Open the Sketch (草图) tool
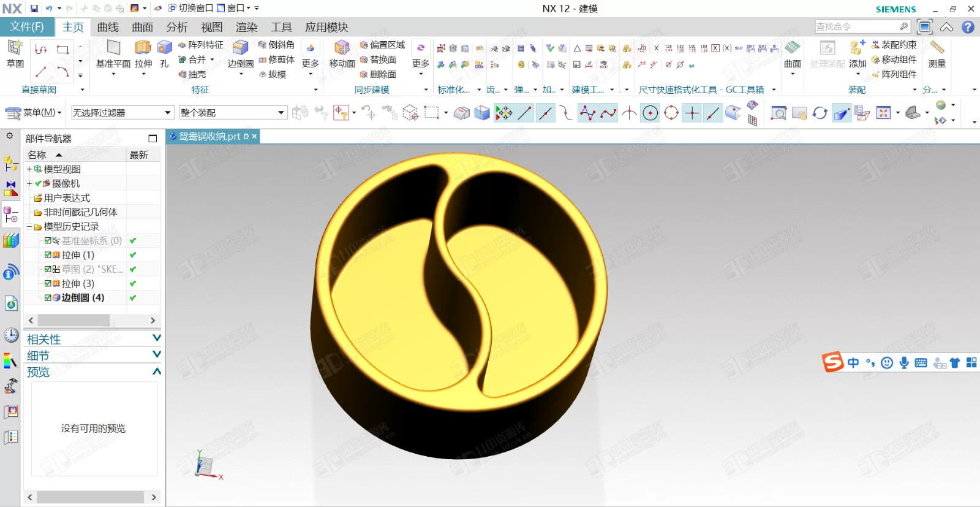 pyautogui.click(x=15, y=53)
